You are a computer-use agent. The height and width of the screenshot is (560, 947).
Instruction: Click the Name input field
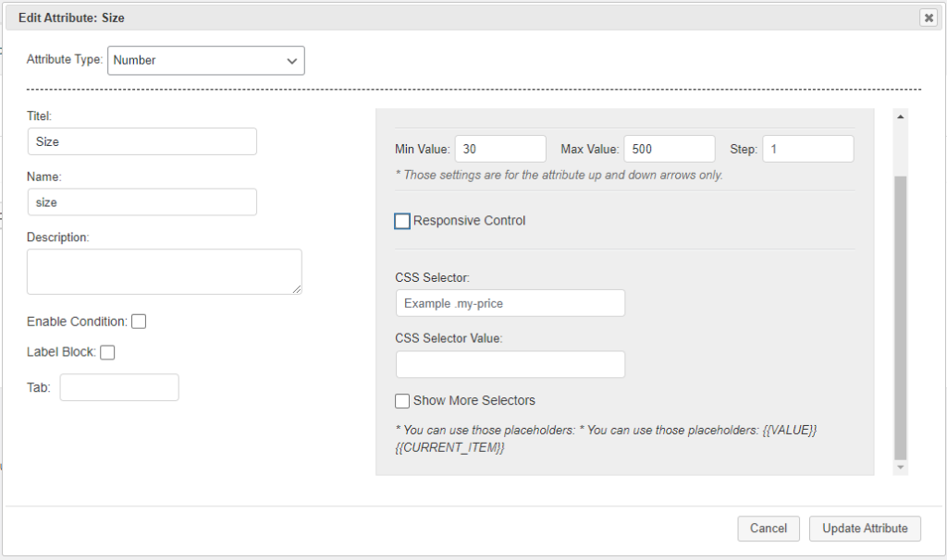[x=141, y=202]
